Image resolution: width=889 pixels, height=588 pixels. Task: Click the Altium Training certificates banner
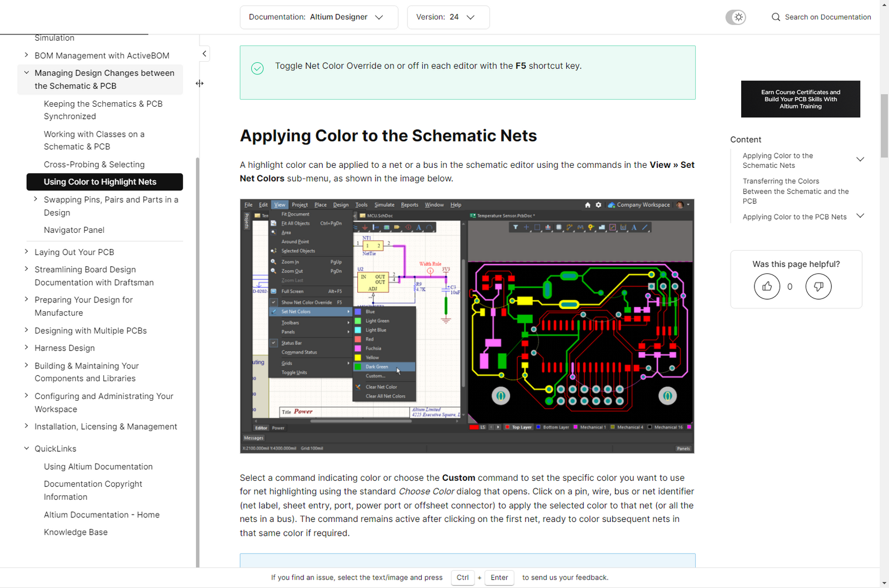[801, 99]
